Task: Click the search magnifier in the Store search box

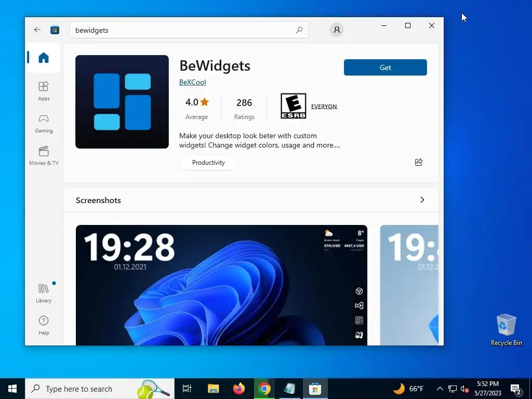Action: pyautogui.click(x=299, y=30)
